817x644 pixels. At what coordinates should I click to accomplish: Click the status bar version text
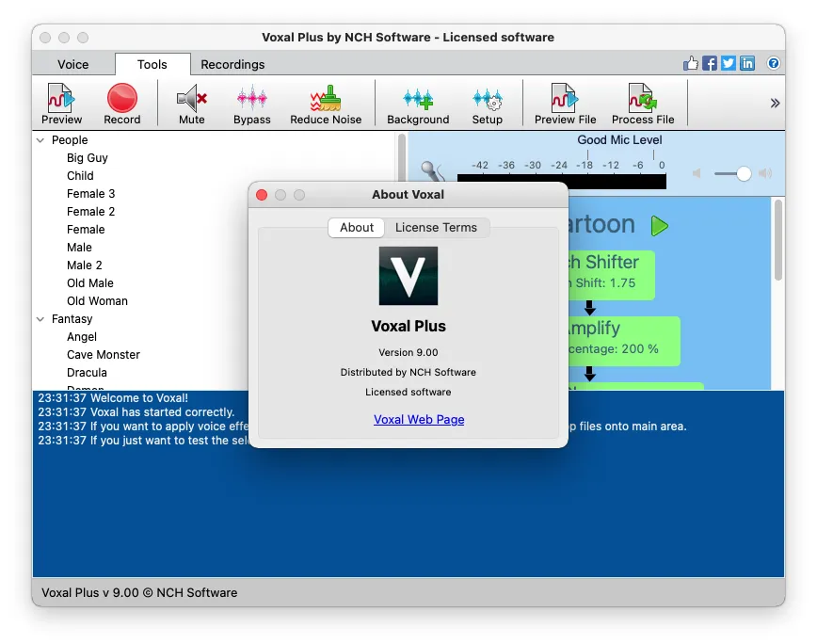coord(139,592)
